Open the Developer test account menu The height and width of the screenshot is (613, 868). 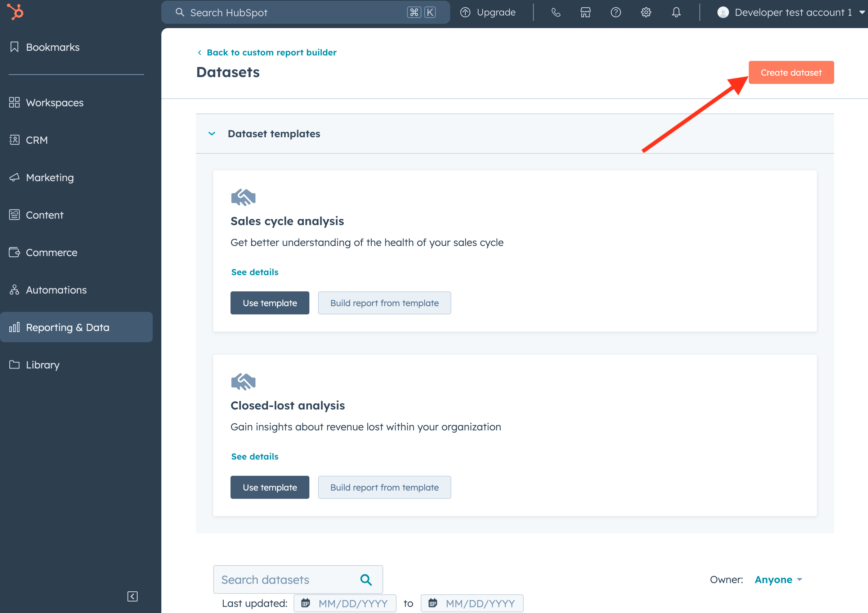pyautogui.click(x=791, y=13)
